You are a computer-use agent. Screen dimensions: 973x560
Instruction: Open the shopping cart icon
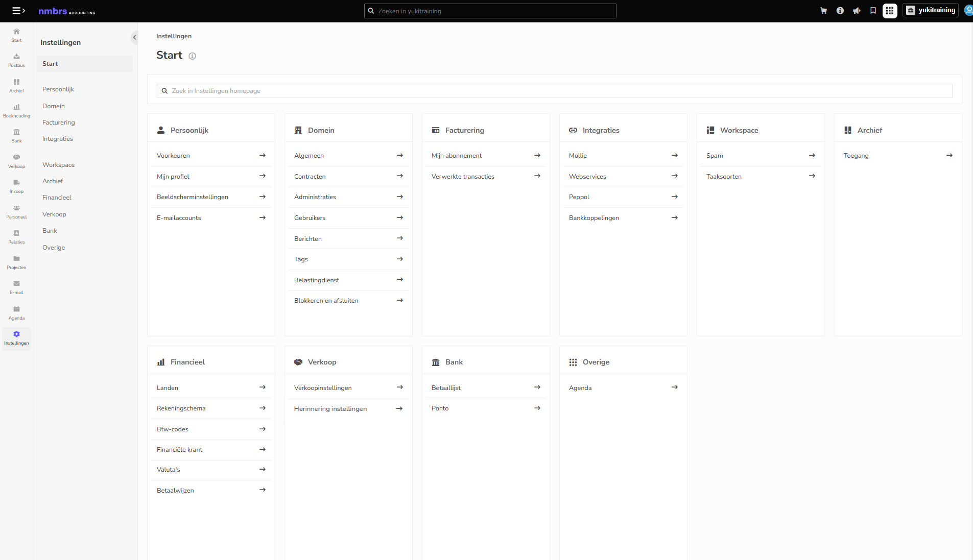[x=823, y=11]
